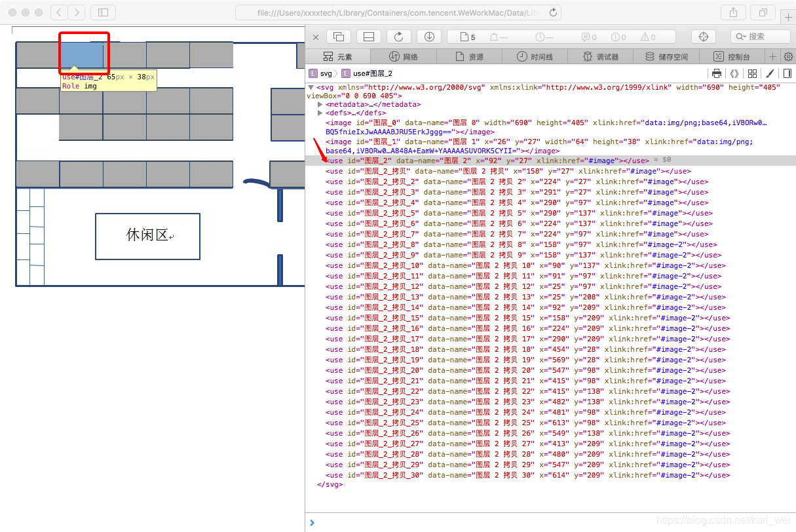796x532 pixels.
Task: Close the Web Inspector panel
Action: pos(316,37)
